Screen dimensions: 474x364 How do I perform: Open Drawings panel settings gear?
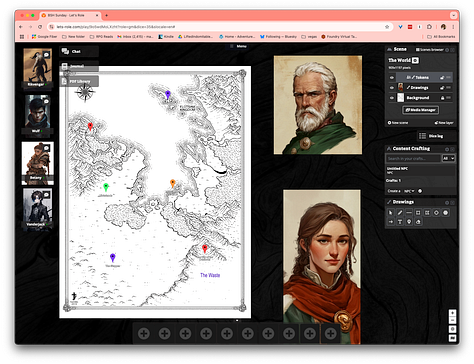[447, 202]
